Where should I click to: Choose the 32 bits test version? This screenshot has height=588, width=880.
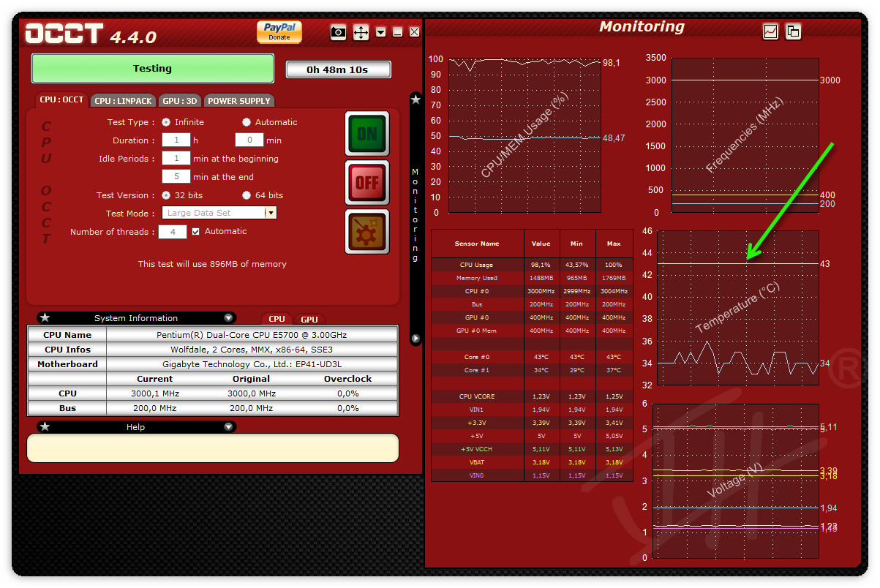166,195
